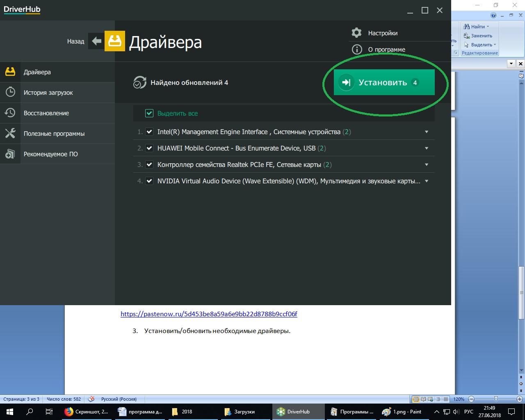Expand the Realtek PCIe FE driver details
This screenshot has width=525, height=420.
[x=427, y=164]
